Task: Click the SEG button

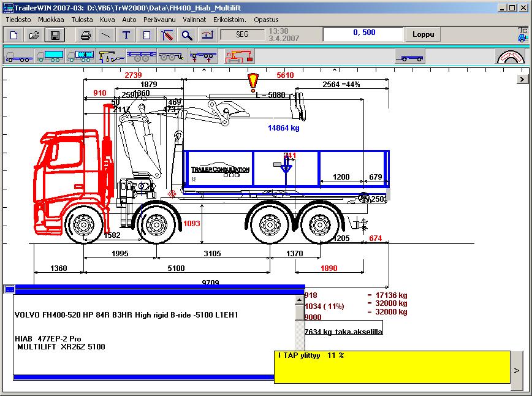Action: click(x=242, y=34)
